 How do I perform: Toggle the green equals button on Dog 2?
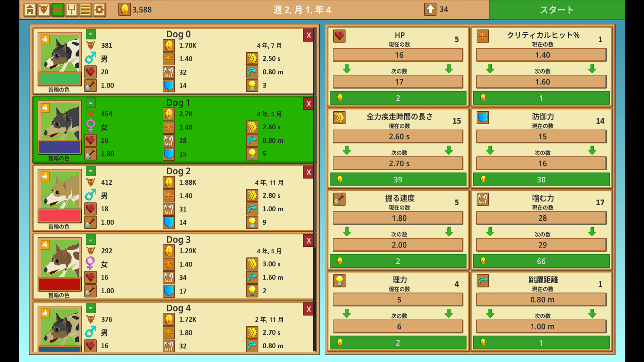pos(91,171)
